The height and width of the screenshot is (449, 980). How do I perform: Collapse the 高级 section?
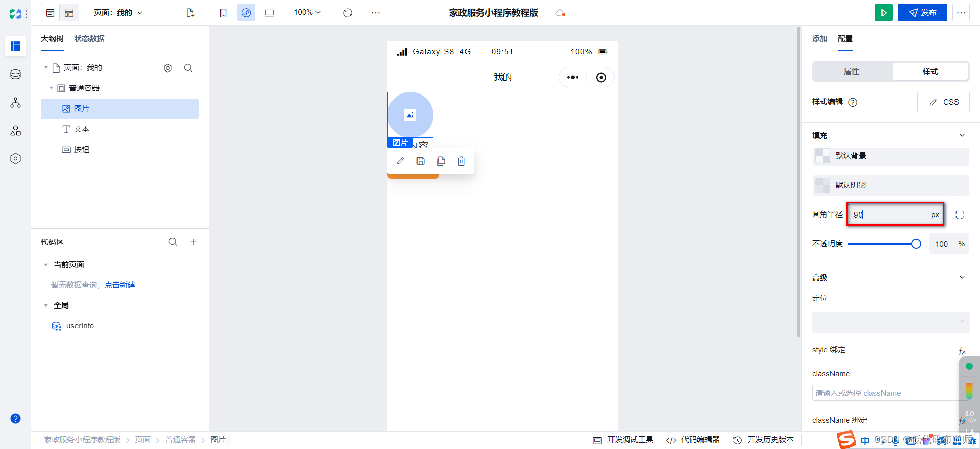962,278
